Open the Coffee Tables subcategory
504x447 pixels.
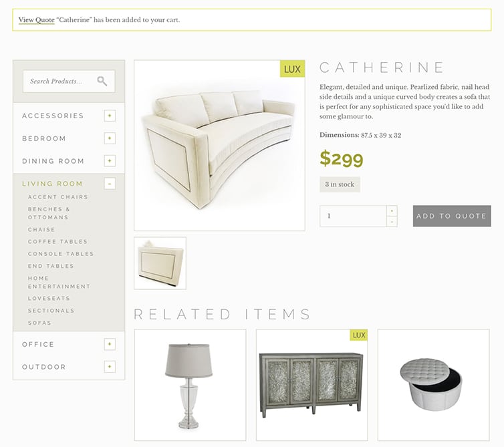pos(57,242)
